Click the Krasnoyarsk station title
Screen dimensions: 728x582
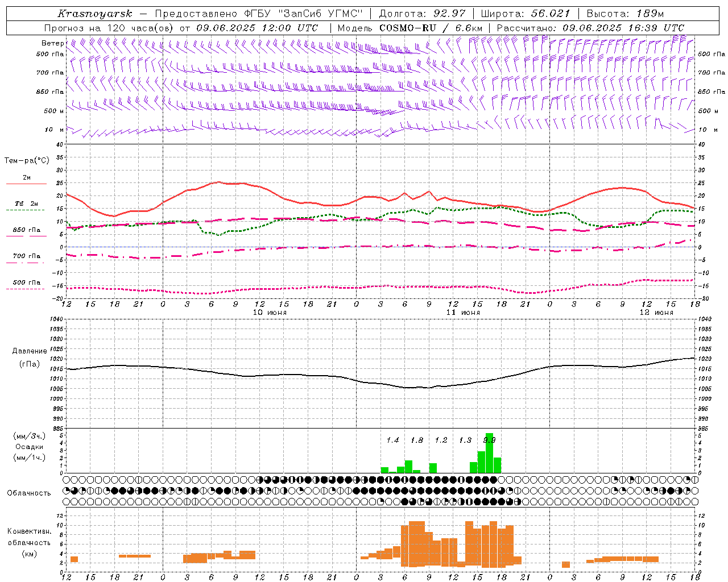click(95, 14)
